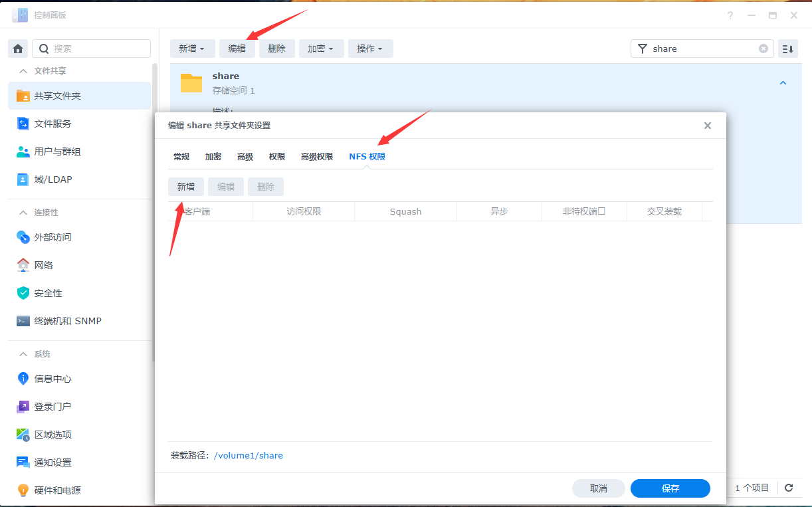Select the share folder icon
812x507 pixels.
tap(191, 83)
